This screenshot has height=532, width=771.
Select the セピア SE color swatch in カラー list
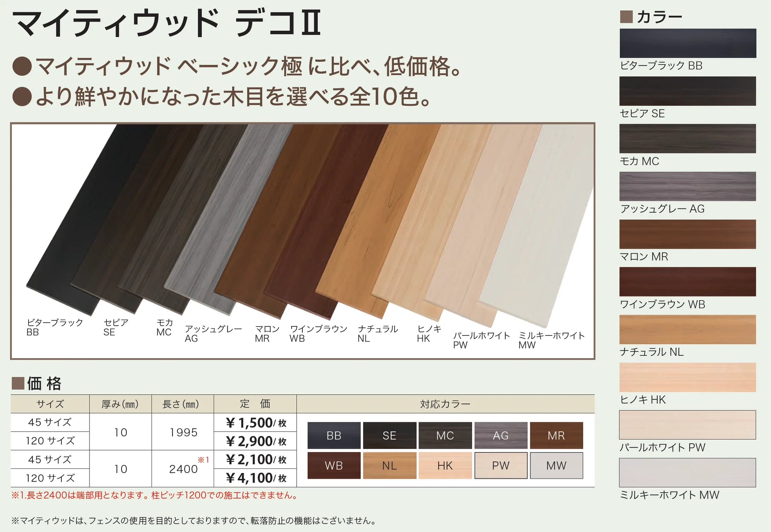(x=688, y=91)
